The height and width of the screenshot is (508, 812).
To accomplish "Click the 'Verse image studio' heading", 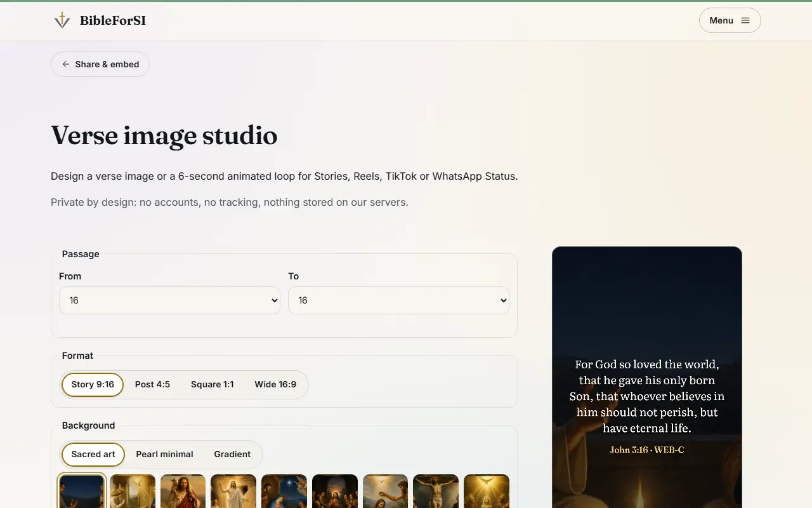I will click(164, 135).
